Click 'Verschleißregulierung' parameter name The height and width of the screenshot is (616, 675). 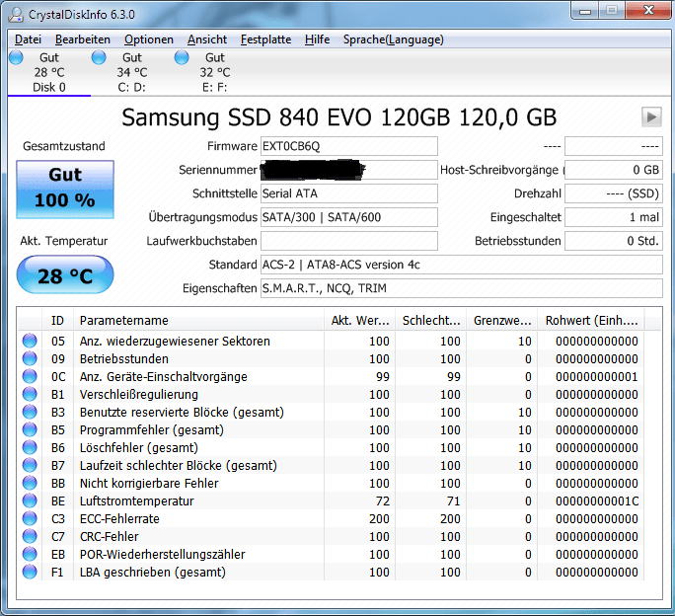[138, 395]
